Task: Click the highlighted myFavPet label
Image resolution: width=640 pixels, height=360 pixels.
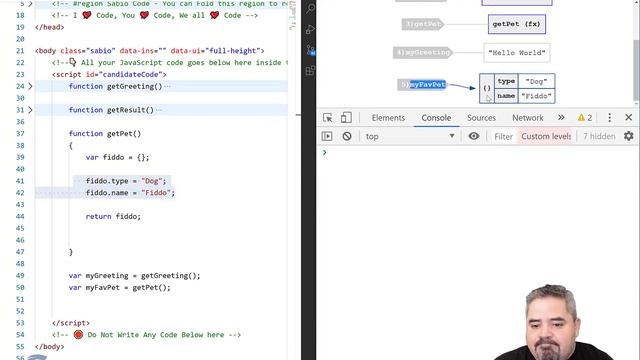Action: pos(427,84)
